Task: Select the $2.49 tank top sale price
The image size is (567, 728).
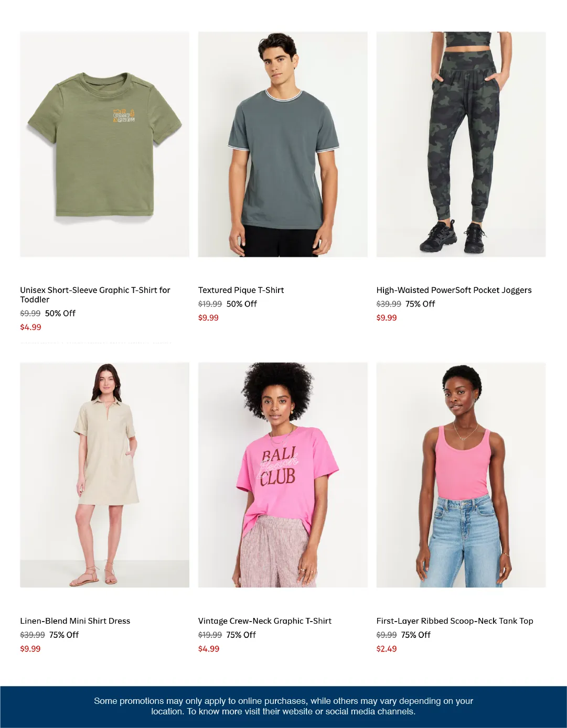Action: pos(387,649)
